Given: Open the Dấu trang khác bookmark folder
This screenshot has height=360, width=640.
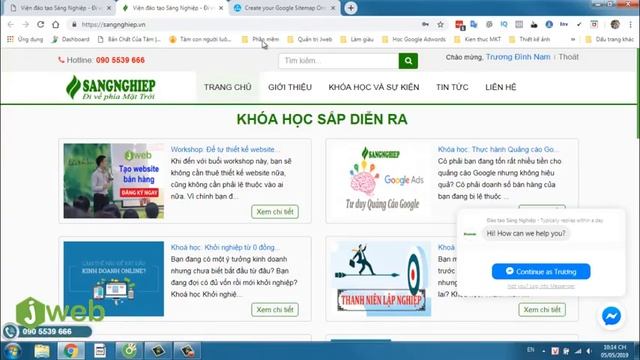Looking at the screenshot, I should coord(610,40).
